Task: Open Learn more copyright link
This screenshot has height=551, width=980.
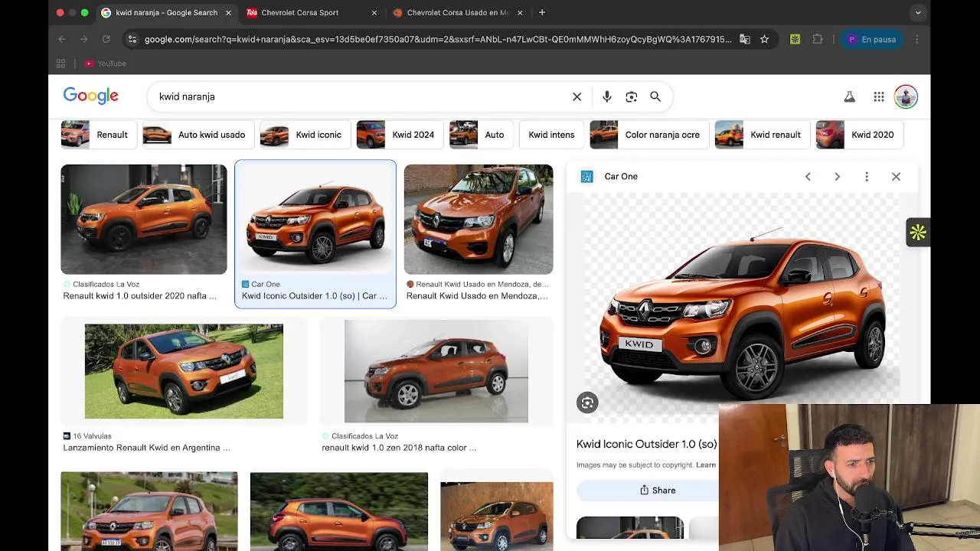Action: pyautogui.click(x=706, y=465)
